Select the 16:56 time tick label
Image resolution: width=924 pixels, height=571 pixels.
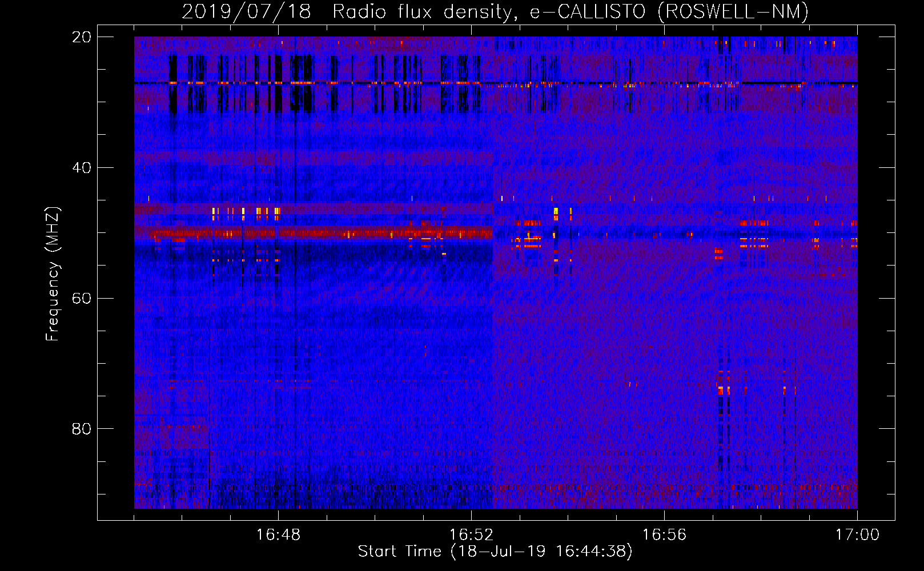(x=664, y=535)
